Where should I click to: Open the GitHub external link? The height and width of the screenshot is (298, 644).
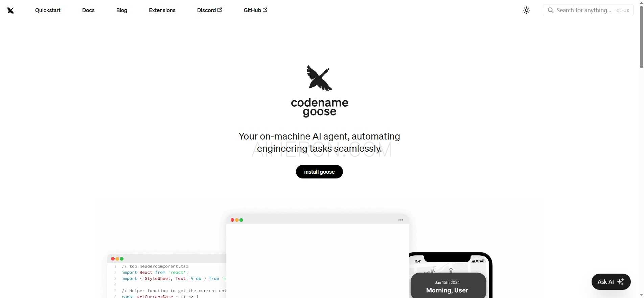point(255,10)
